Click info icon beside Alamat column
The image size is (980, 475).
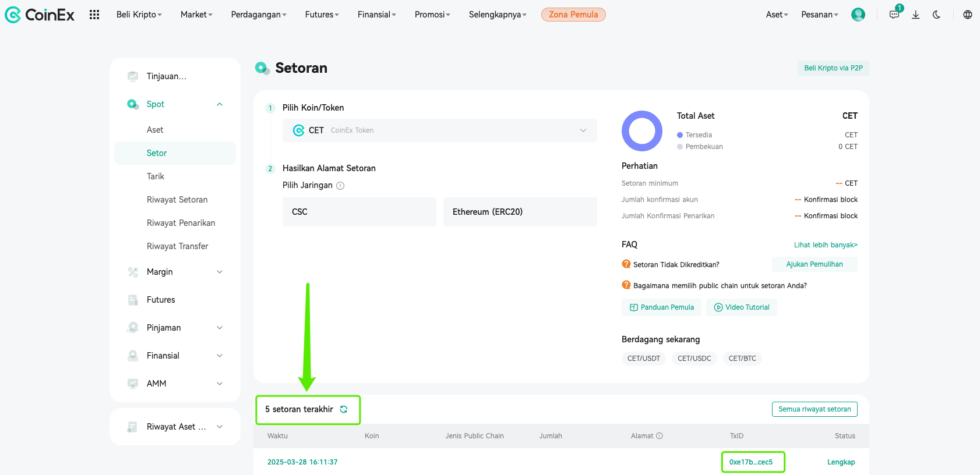660,436
